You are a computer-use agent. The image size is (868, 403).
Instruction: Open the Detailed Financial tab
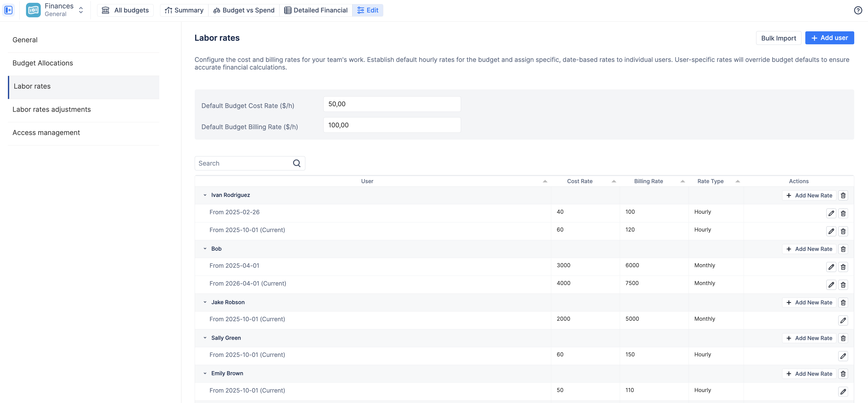pos(316,10)
